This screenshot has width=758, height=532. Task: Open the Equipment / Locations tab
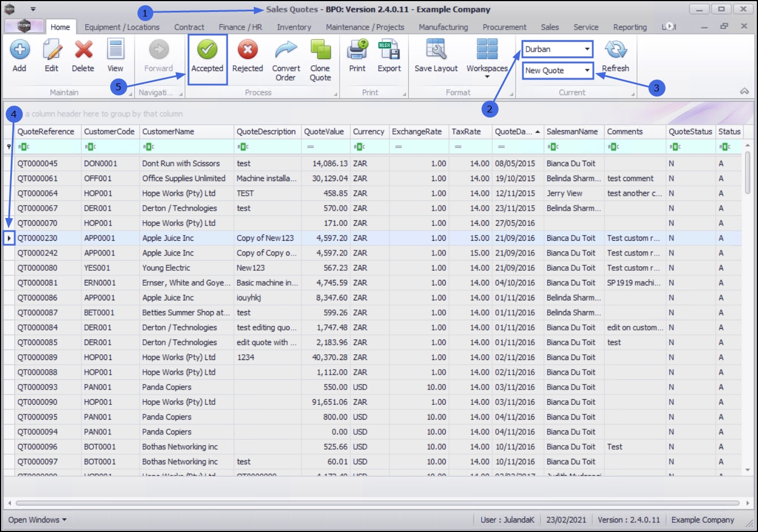click(122, 27)
